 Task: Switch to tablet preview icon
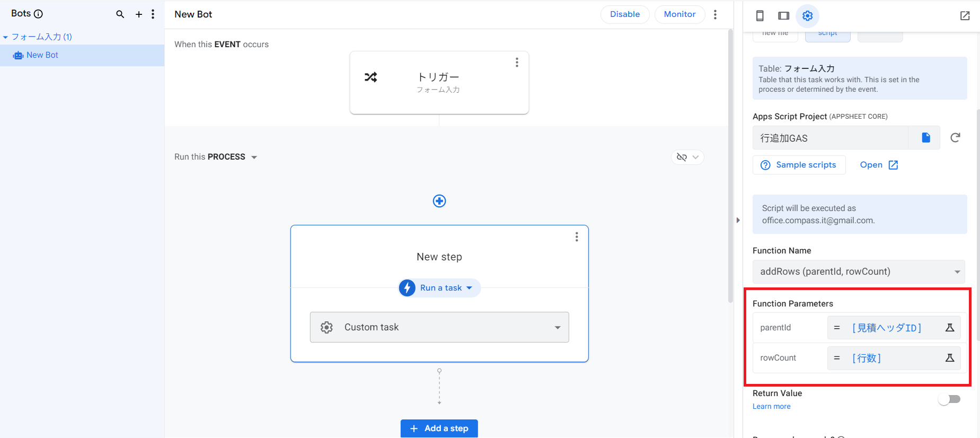783,16
